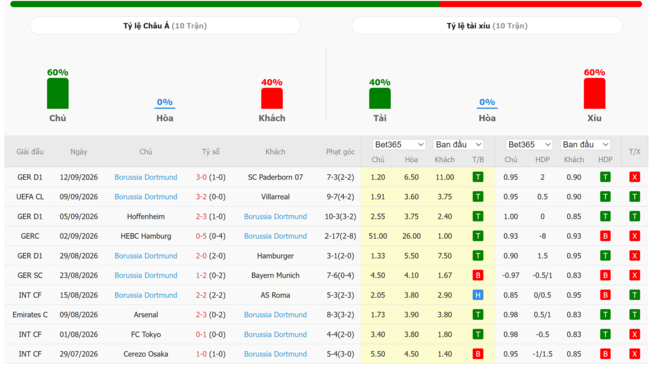Click the red B HDP badge in the Cerezo Osaka row
The image size is (650, 366).
[x=605, y=354]
